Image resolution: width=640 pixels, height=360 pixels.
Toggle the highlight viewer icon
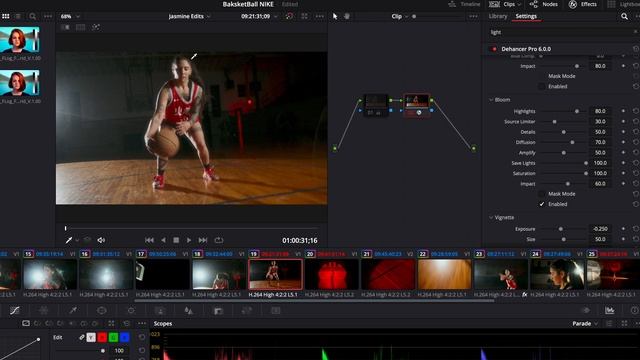click(96, 27)
